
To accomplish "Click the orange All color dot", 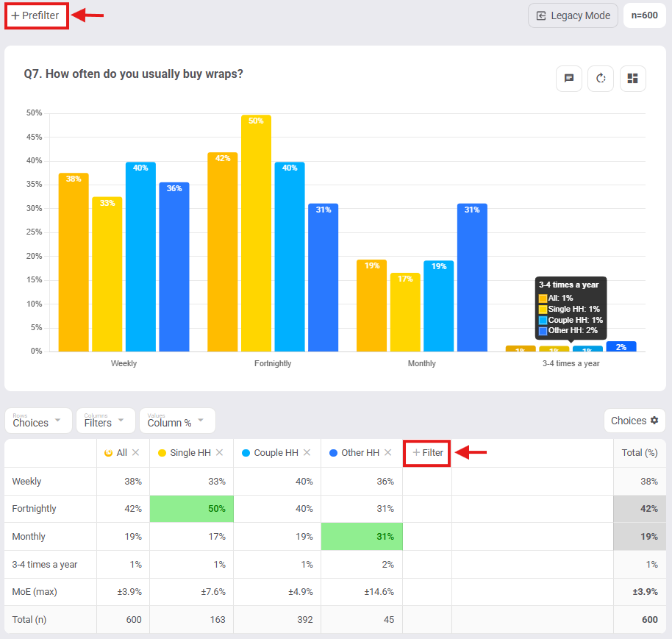I will [108, 453].
